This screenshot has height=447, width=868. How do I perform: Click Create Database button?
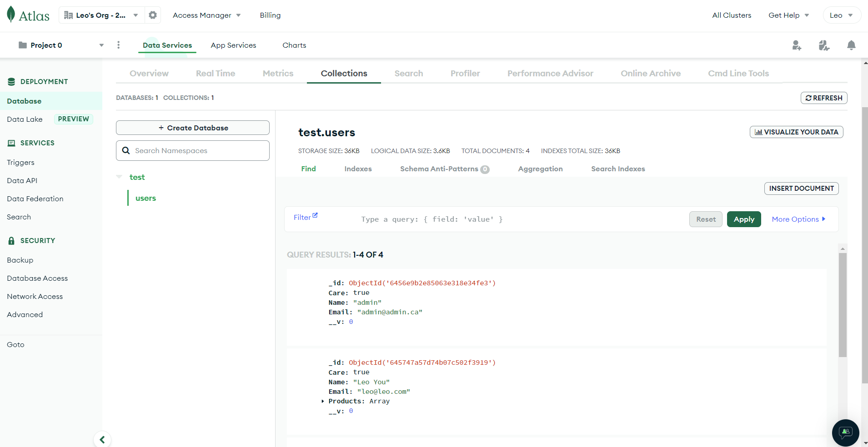coord(193,128)
